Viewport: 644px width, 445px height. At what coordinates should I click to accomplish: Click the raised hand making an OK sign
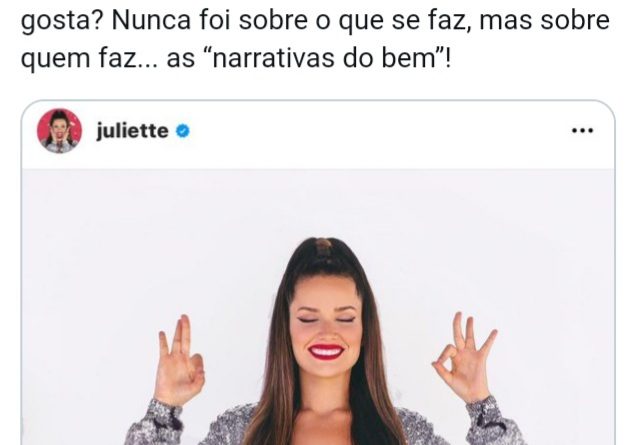(464, 357)
